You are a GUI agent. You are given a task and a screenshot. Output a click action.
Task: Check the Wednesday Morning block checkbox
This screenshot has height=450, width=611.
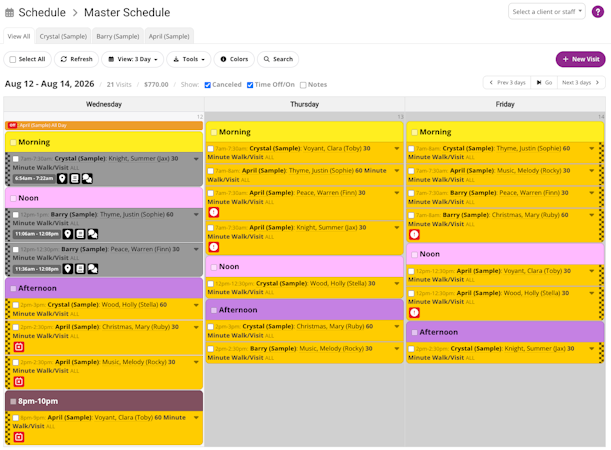pyautogui.click(x=13, y=142)
